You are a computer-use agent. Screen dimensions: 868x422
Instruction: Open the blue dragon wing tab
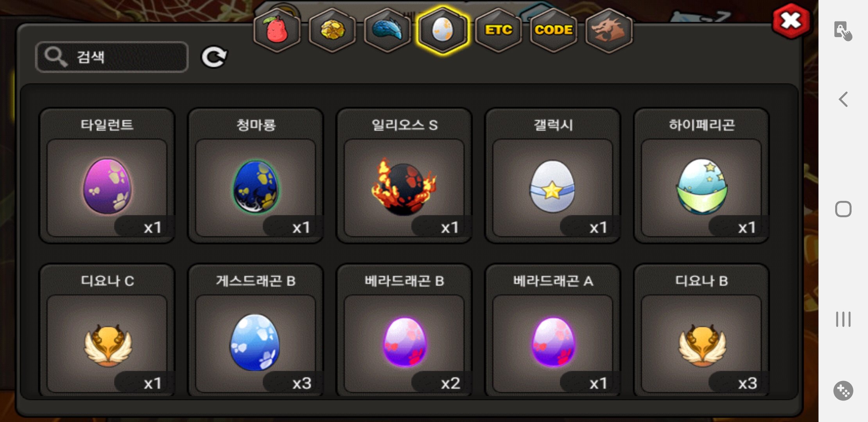coord(387,30)
